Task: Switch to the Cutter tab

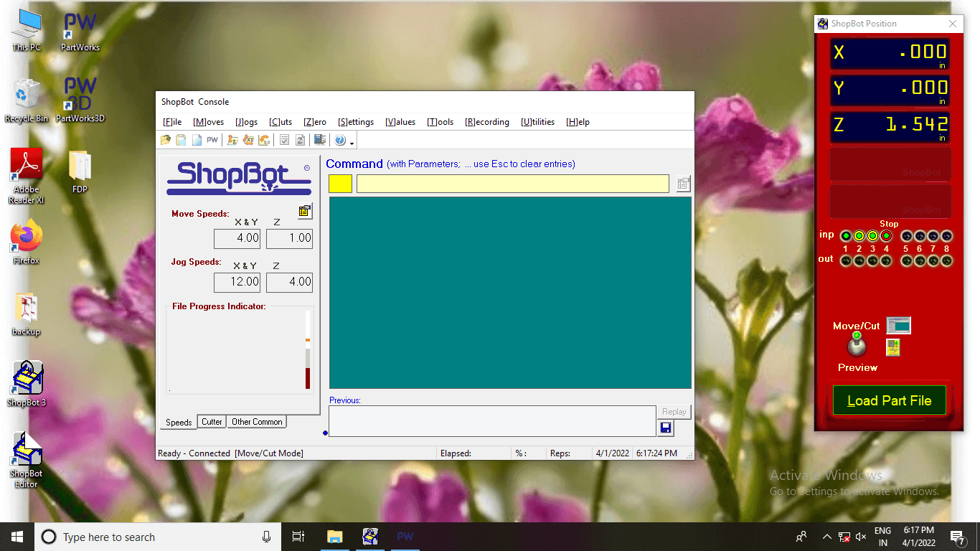Action: (x=212, y=422)
